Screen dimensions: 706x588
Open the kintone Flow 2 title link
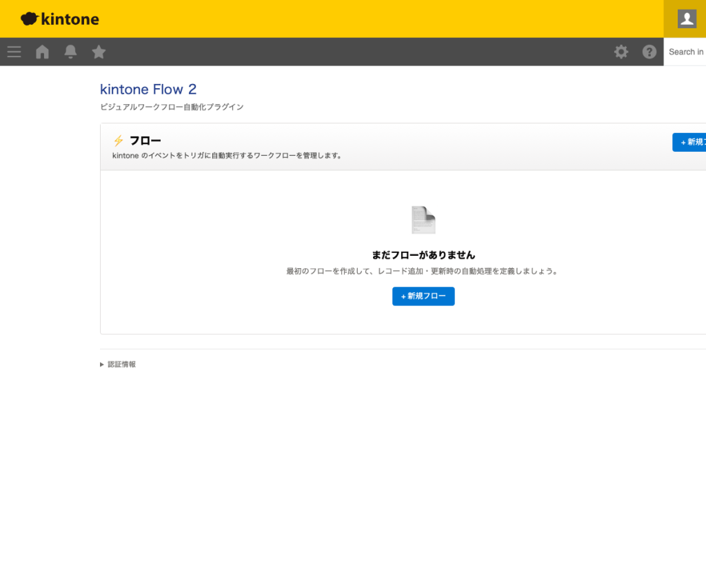tap(148, 89)
